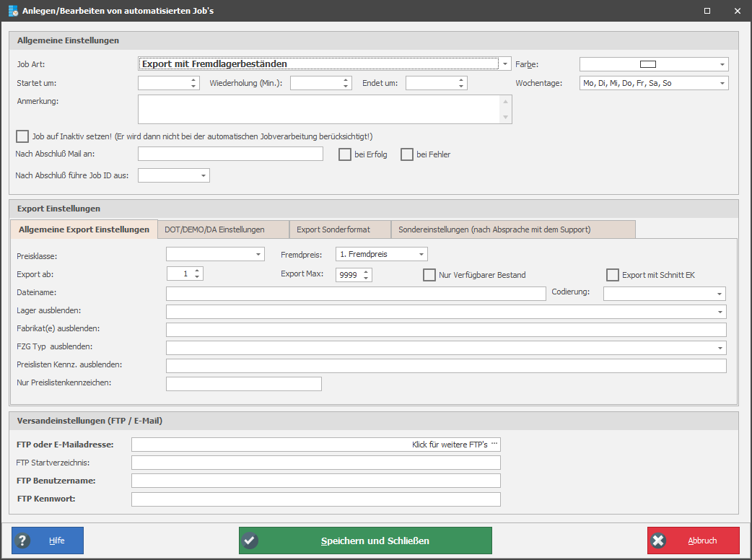Open the Job Art dropdown
The width and height of the screenshot is (752, 560).
[x=505, y=64]
